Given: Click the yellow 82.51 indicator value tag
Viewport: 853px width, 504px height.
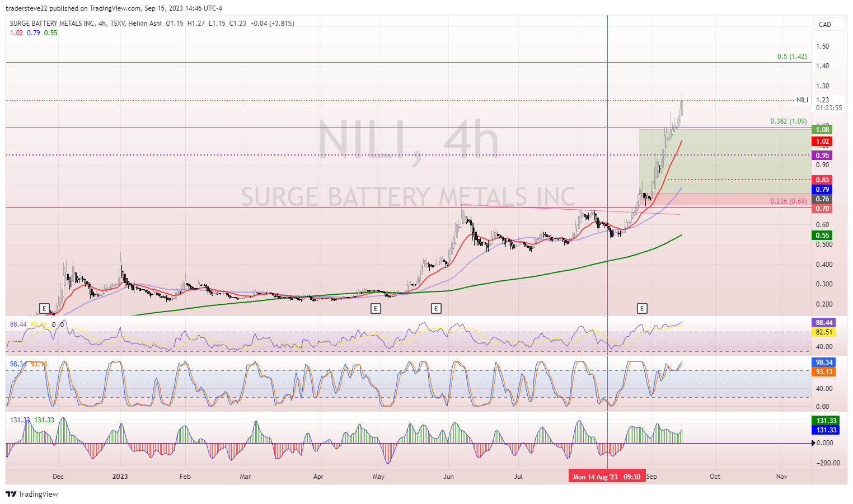Looking at the screenshot, I should [824, 332].
